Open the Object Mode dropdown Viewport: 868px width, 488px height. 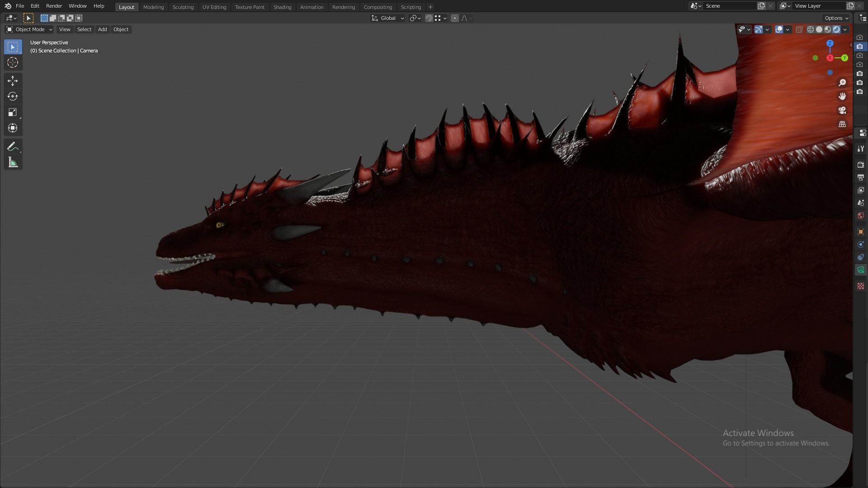point(29,29)
